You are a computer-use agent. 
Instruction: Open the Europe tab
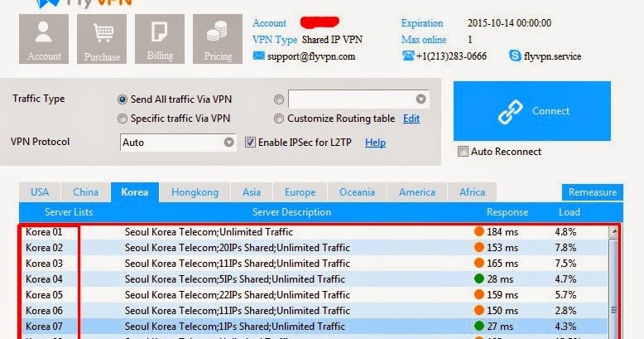coord(300,192)
